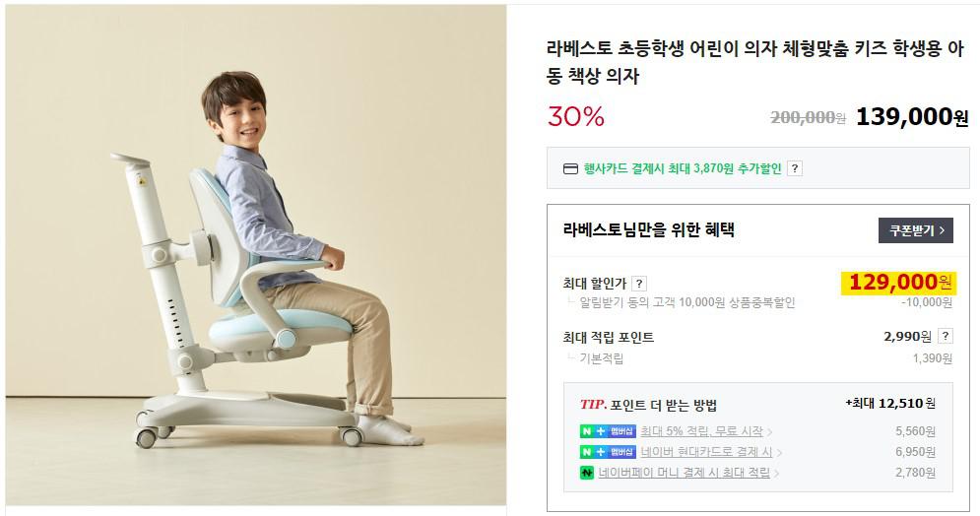This screenshot has width=980, height=516.
Task: Click second N+ 멤버십 badge for 현대카드
Action: click(x=608, y=452)
